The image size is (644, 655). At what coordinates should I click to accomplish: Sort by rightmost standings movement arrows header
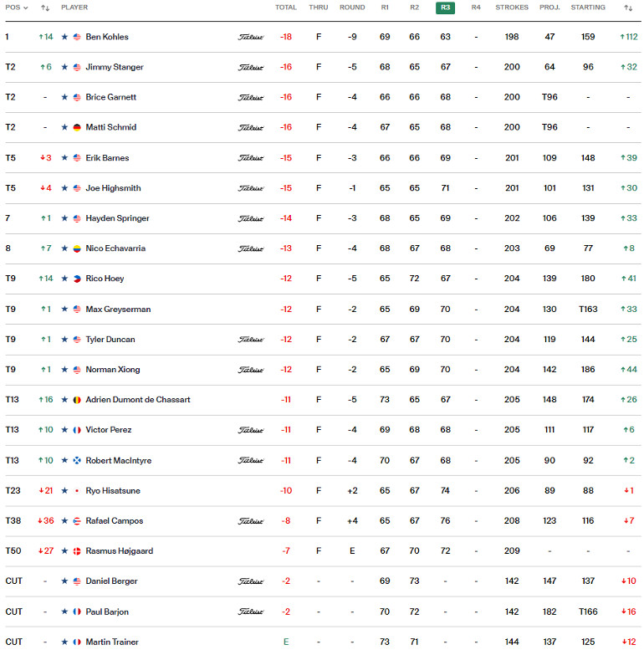tap(628, 8)
